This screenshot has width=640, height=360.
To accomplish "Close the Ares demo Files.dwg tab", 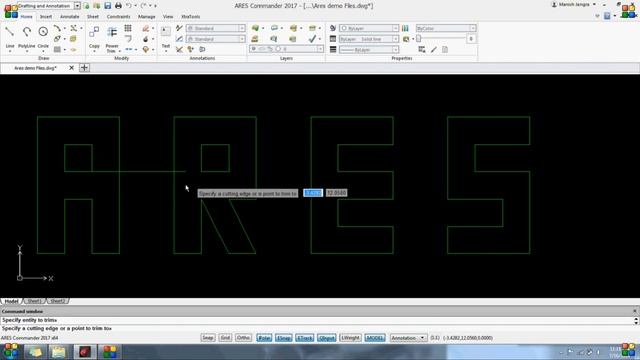I will [x=71, y=68].
